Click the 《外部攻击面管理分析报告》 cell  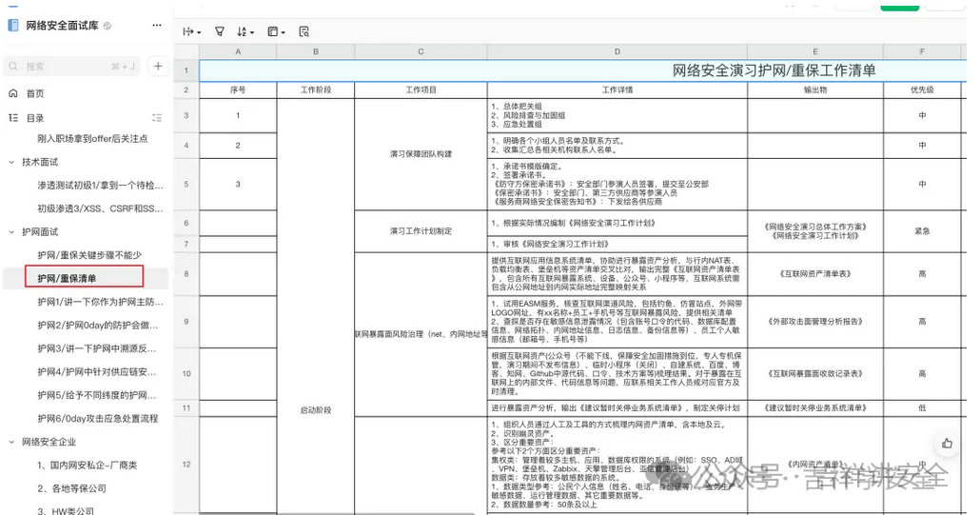[x=815, y=321]
